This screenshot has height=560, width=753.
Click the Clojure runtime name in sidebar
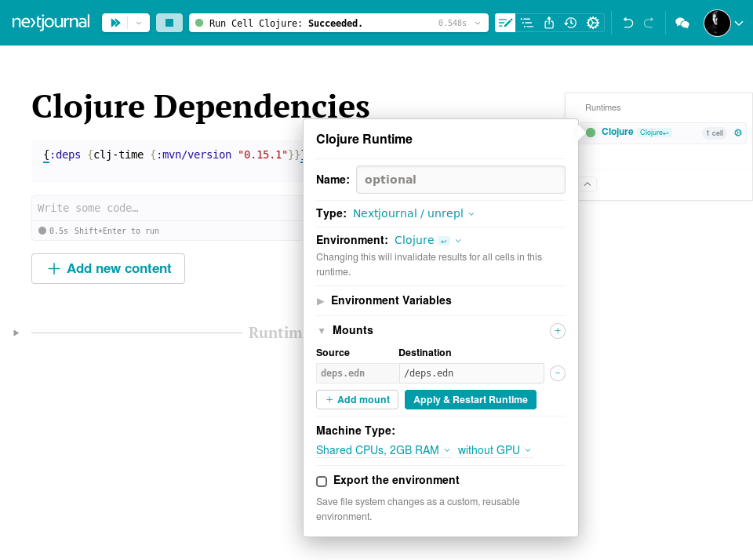tap(617, 132)
